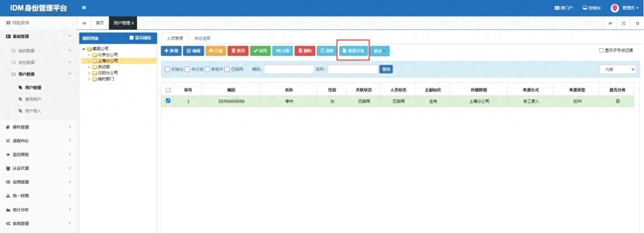Click the fullscreen expand icon

click(623, 23)
